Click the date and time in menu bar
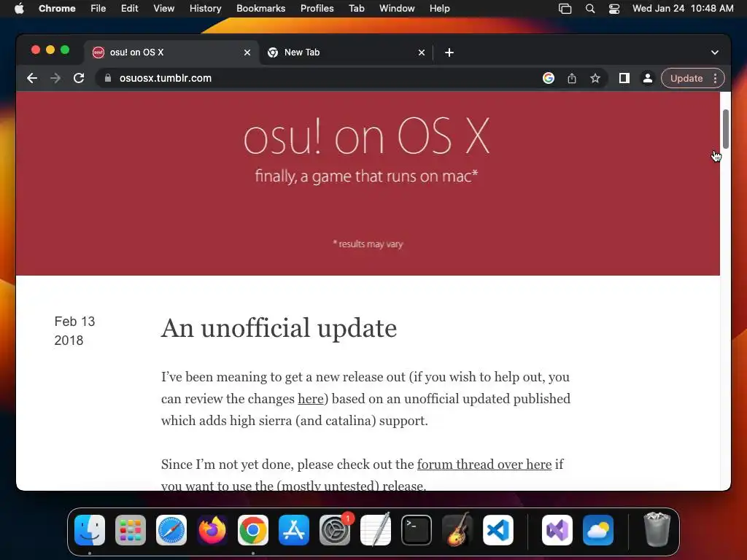 pos(683,9)
